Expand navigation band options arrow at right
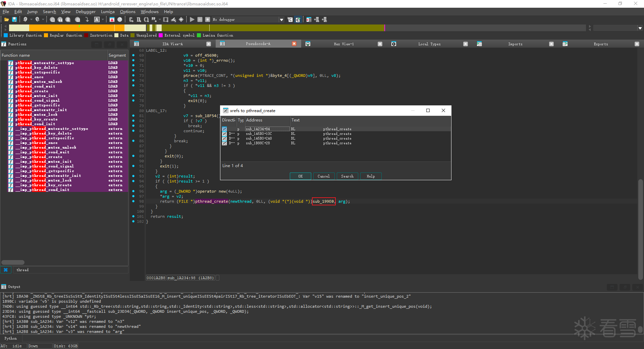 (640, 28)
